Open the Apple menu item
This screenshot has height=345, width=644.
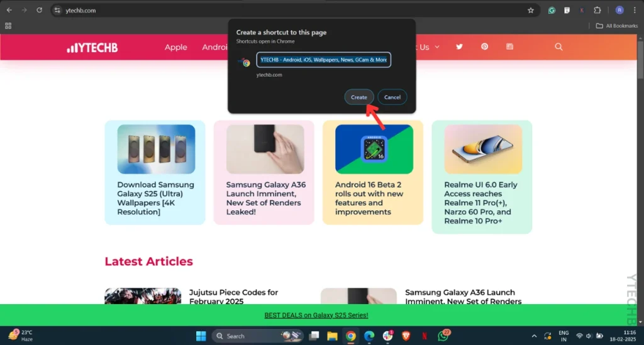[176, 47]
